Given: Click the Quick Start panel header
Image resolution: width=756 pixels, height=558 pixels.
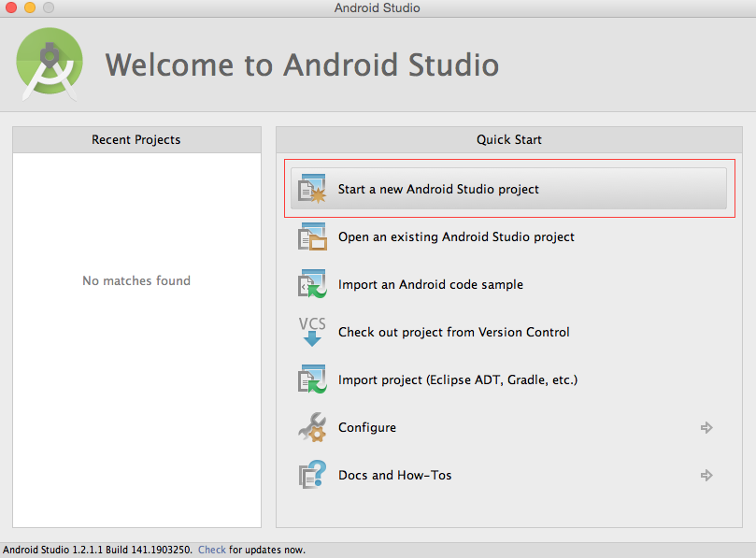Looking at the screenshot, I should 508,140.
